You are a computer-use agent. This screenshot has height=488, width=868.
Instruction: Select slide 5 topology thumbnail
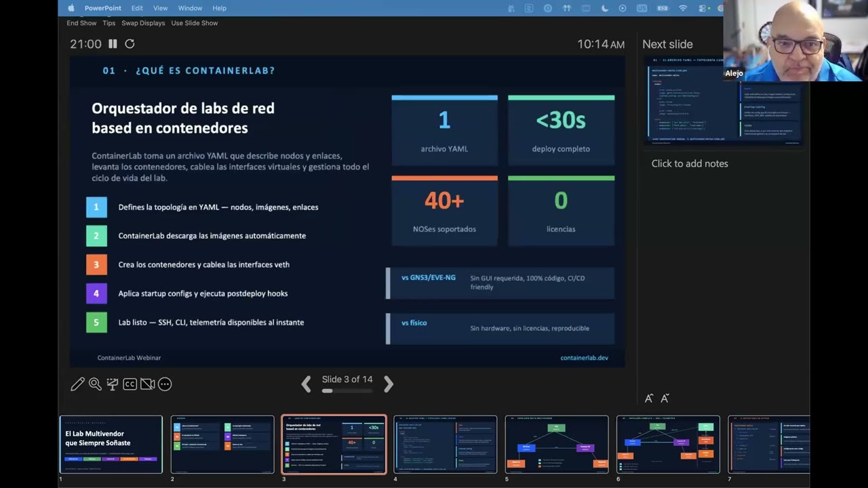557,445
